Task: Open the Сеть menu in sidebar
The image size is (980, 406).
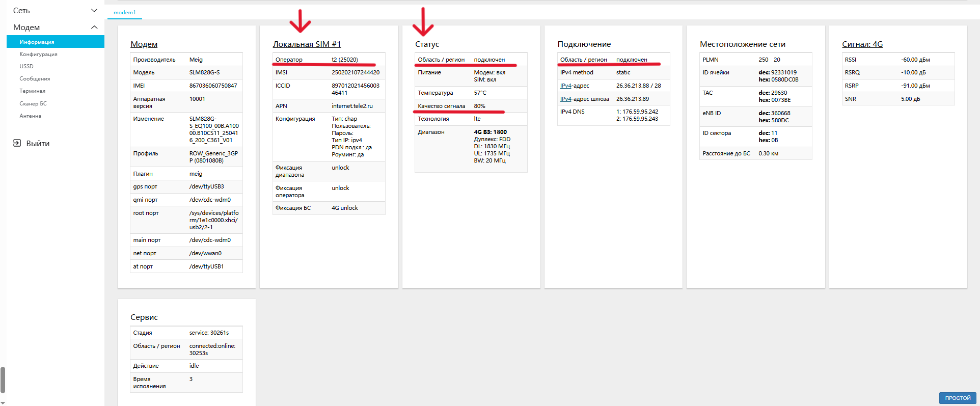Action: tap(21, 10)
